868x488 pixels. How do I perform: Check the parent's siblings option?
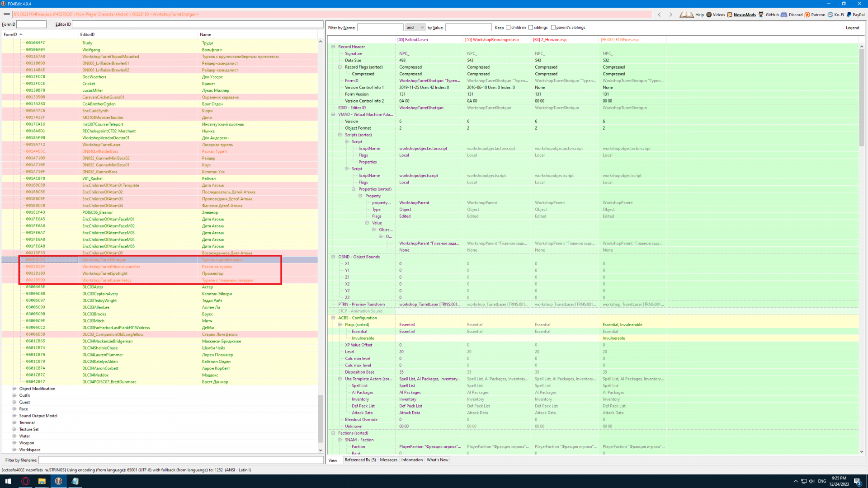(x=553, y=28)
